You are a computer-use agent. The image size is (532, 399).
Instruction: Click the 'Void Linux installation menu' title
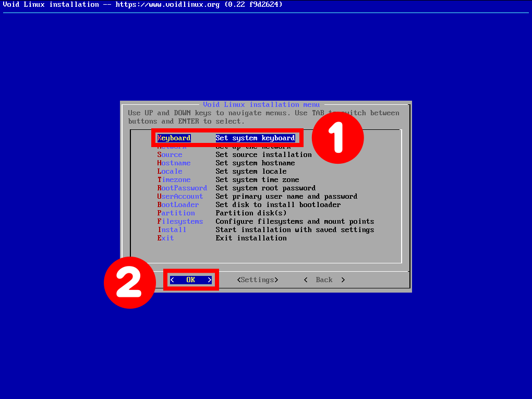261,104
